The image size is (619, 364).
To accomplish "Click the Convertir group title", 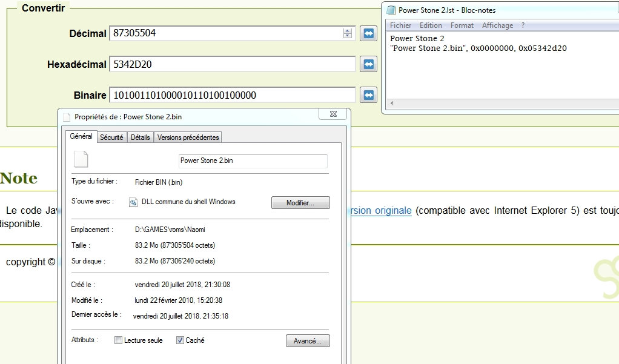I will [x=43, y=8].
